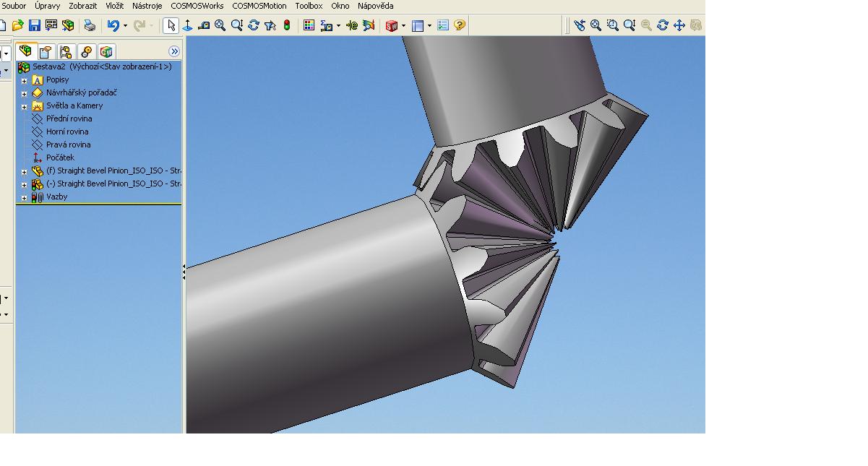
Task: Expand the Popisy tree node
Action: [24, 80]
